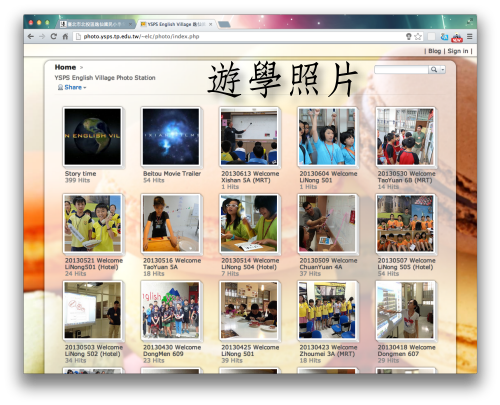This screenshot has width=500, height=405.
Task: Click the 'Beitou Movie Trailer' title link
Action: pos(172,174)
